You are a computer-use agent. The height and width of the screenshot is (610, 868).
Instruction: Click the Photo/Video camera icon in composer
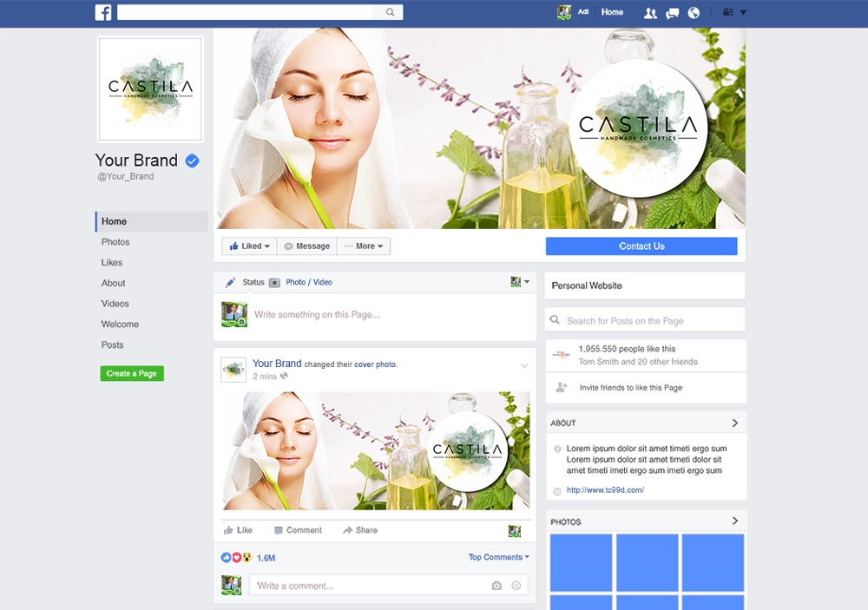coord(273,282)
